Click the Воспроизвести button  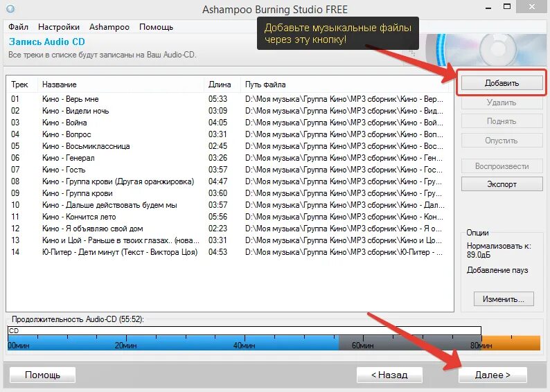[x=502, y=166]
